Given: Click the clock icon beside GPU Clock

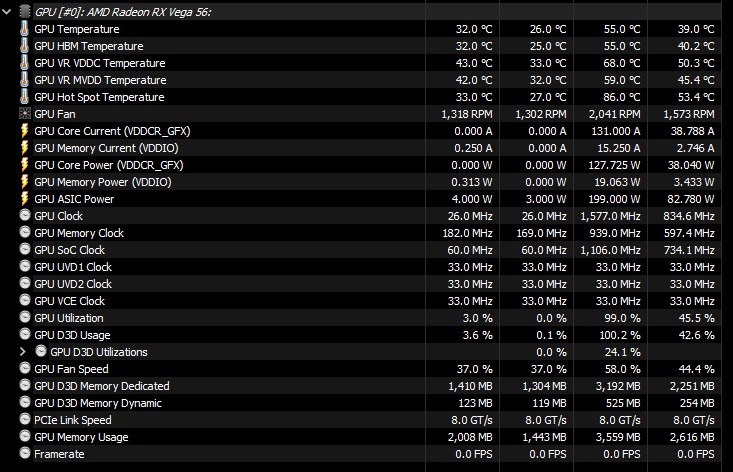Looking at the screenshot, I should point(25,215).
